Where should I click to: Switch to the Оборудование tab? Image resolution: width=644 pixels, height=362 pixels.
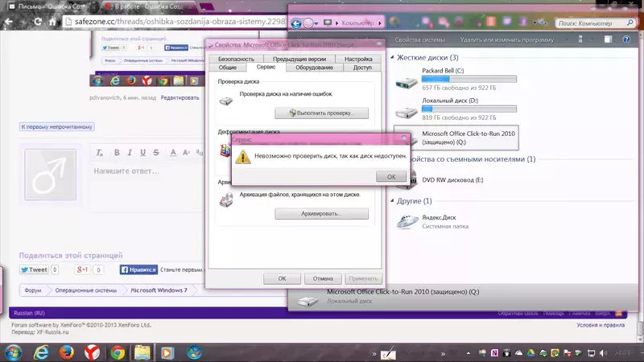(x=314, y=68)
